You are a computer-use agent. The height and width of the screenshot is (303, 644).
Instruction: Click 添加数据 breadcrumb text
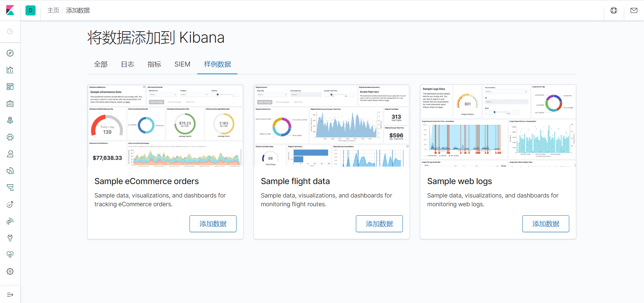(x=78, y=10)
